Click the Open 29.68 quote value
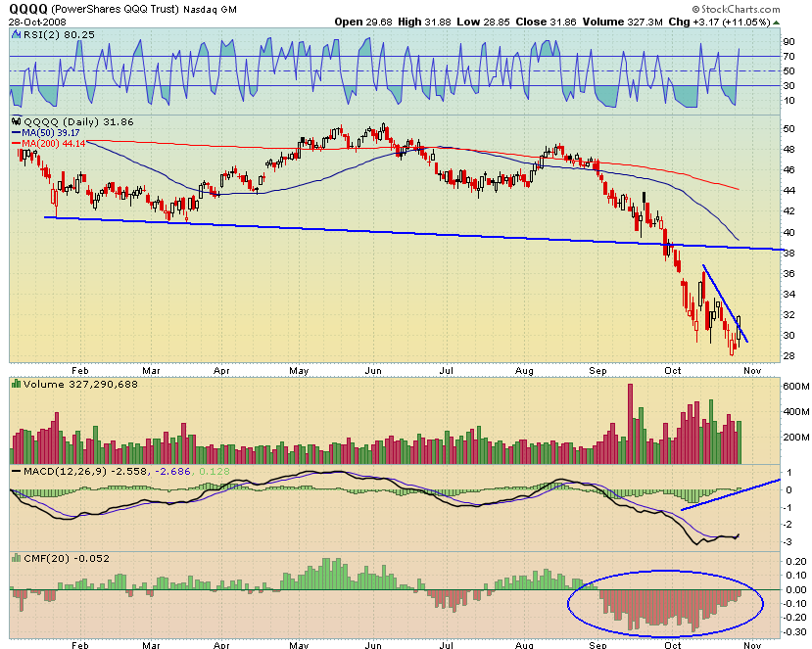812x649 pixels. [x=364, y=22]
